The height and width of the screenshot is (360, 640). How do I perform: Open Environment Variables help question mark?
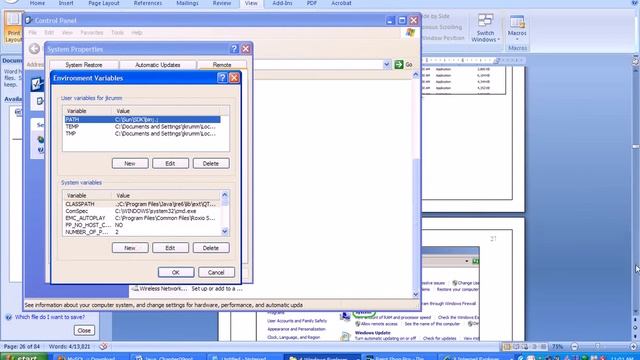(222, 78)
